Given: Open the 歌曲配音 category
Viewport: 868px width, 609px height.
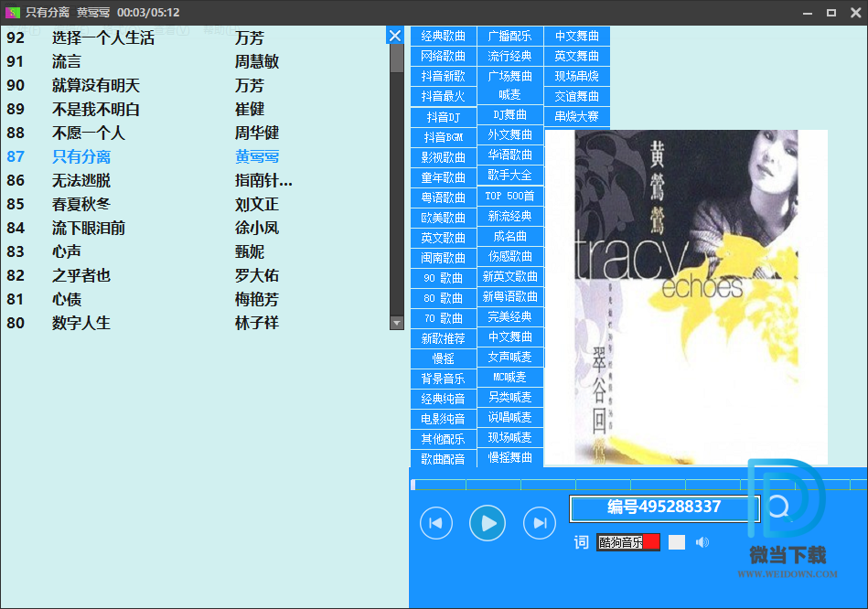Looking at the screenshot, I should click(x=444, y=459).
